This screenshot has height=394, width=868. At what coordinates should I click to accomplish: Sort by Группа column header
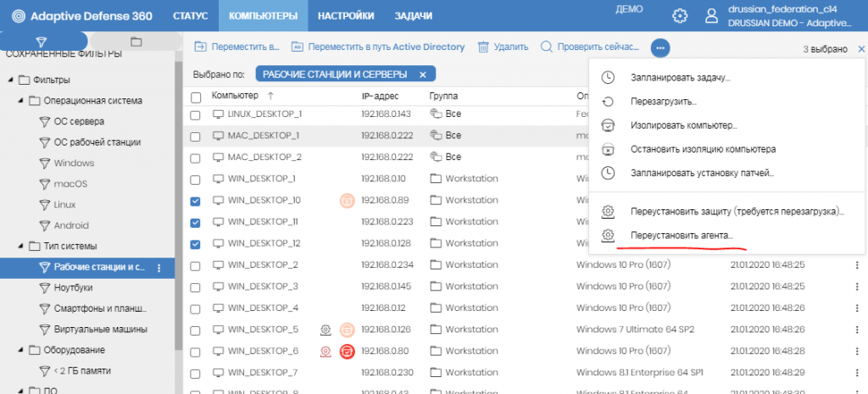[x=443, y=96]
